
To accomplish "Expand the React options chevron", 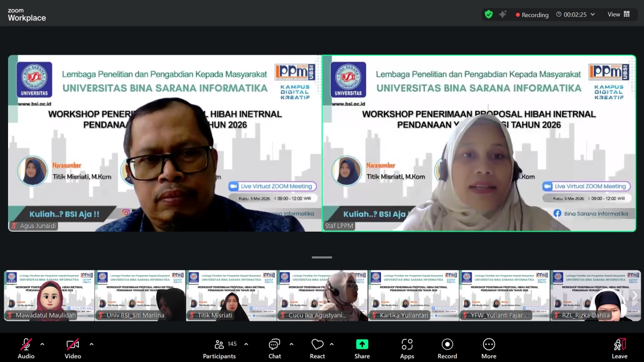I will pos(332,344).
